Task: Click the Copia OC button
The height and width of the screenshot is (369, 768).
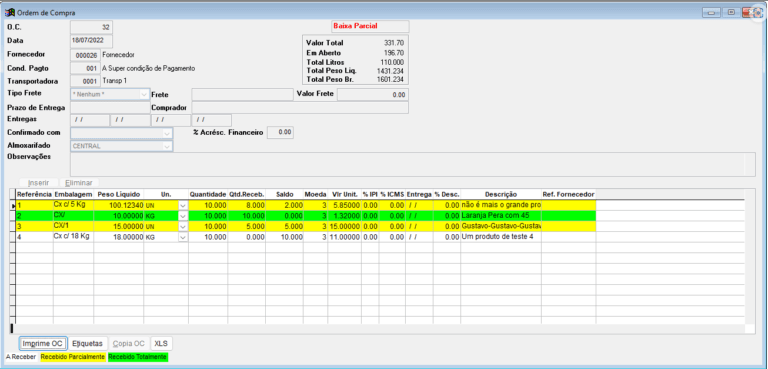Action: (128, 344)
